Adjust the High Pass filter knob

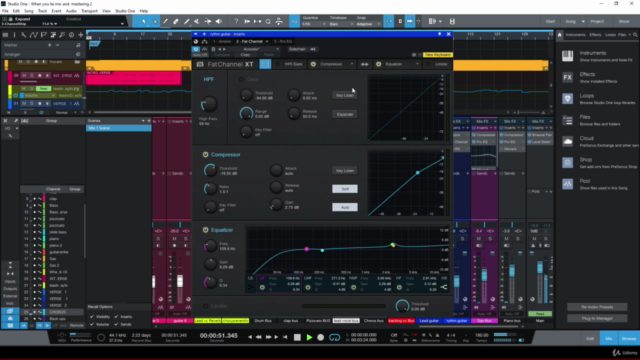pyautogui.click(x=209, y=104)
